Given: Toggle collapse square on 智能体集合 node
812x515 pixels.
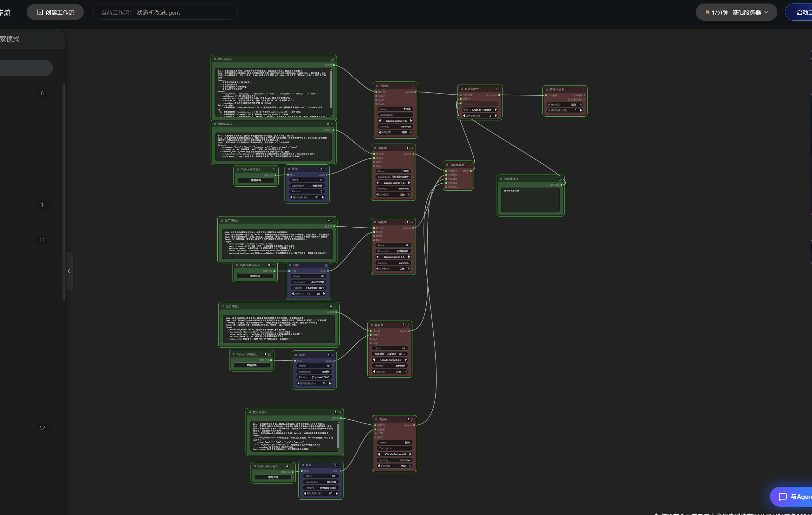Looking at the screenshot, I should point(447,165).
